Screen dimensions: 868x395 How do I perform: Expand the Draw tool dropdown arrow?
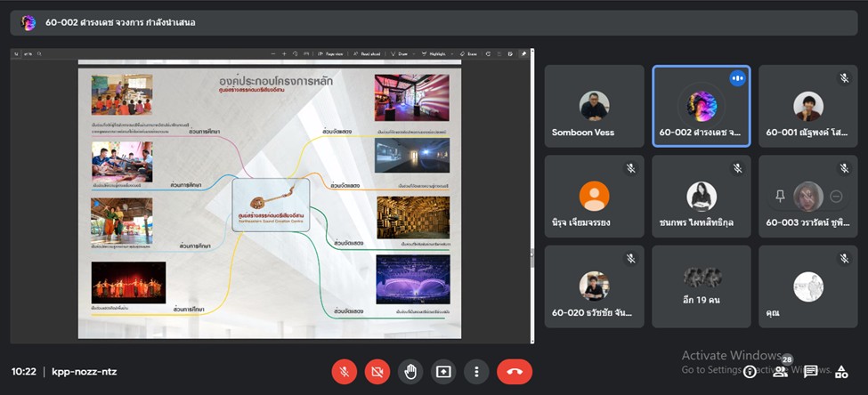point(416,53)
